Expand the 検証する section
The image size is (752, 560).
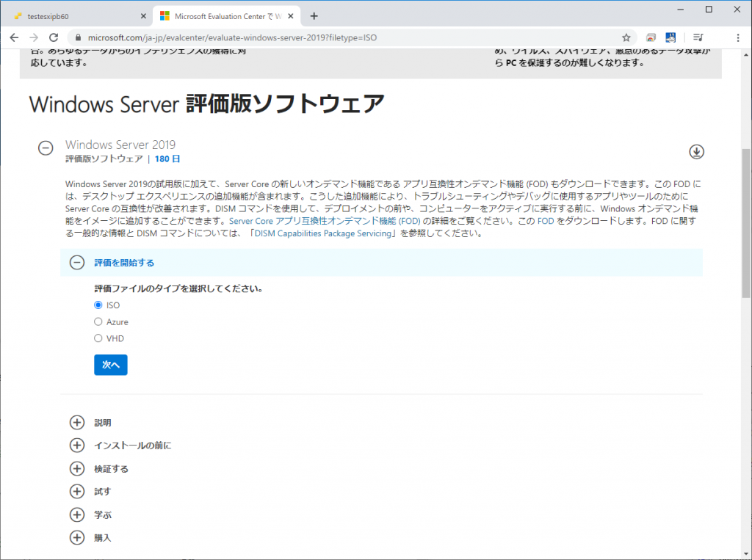point(76,468)
